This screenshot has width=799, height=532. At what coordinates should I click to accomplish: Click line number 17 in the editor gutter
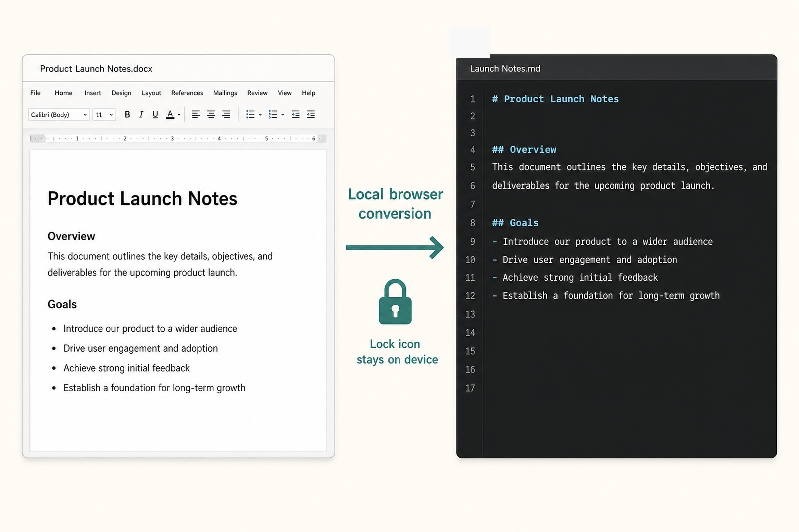[470, 388]
